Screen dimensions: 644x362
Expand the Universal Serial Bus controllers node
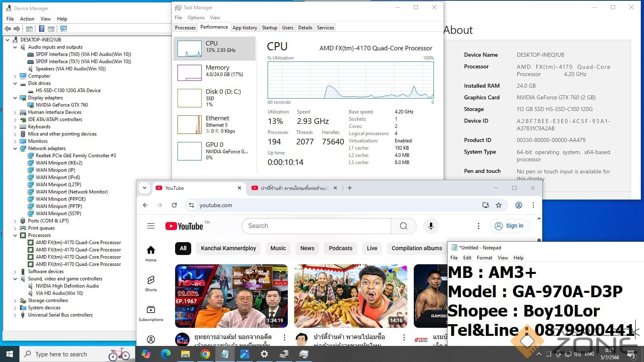click(x=15, y=315)
